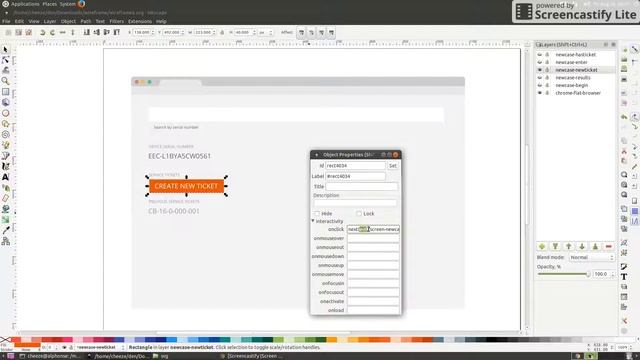Pick the orange swatch in palette
Viewport: 640px width, 360px height.
331,340
